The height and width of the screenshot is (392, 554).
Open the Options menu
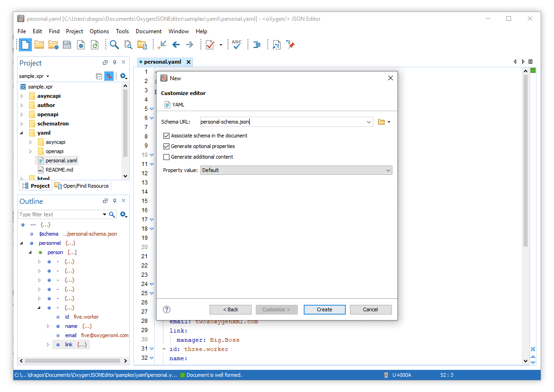[x=99, y=31]
